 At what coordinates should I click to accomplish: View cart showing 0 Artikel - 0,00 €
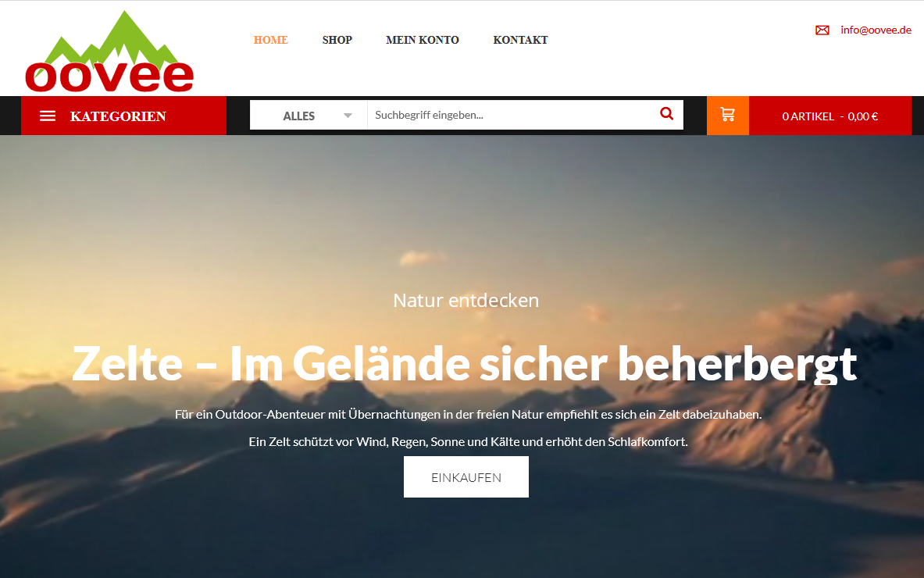click(x=829, y=116)
